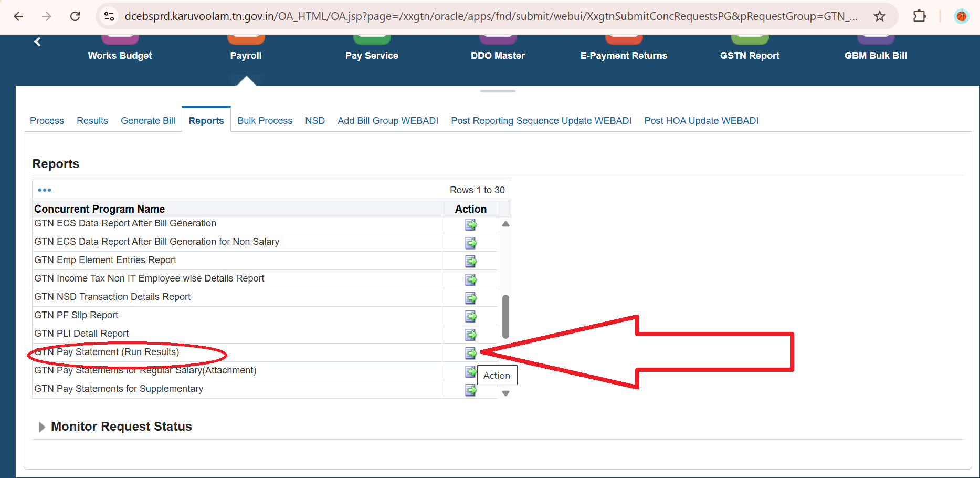Run GTN Pay Statement (Run Results) action icon
The image size is (980, 478).
(x=471, y=354)
